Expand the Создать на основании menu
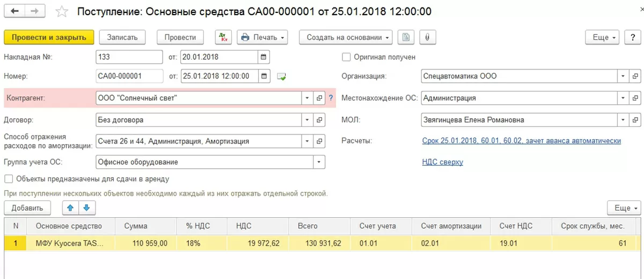Image resolution: width=644 pixels, height=279 pixels. (x=346, y=37)
